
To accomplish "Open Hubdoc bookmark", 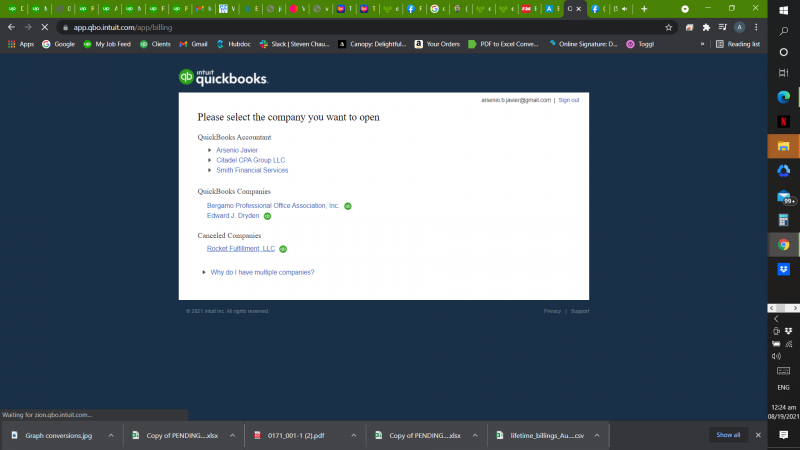I will [x=234, y=44].
